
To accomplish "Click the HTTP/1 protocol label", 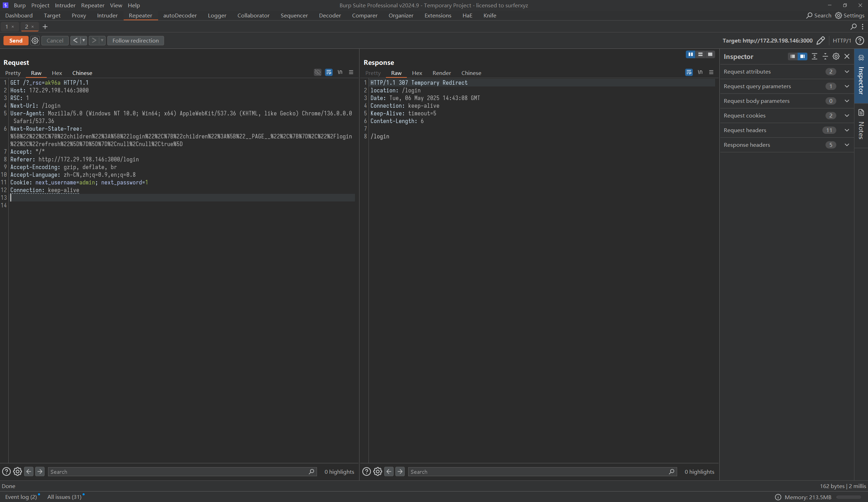I will [x=842, y=40].
